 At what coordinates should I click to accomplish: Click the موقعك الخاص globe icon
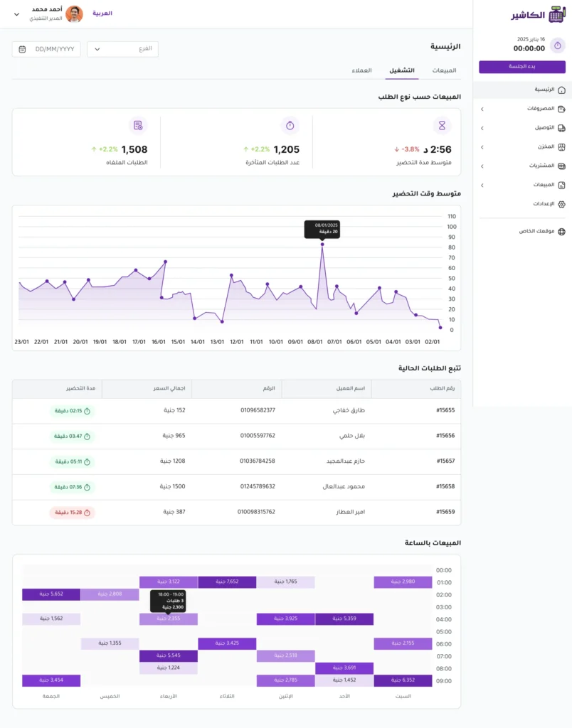[561, 232]
